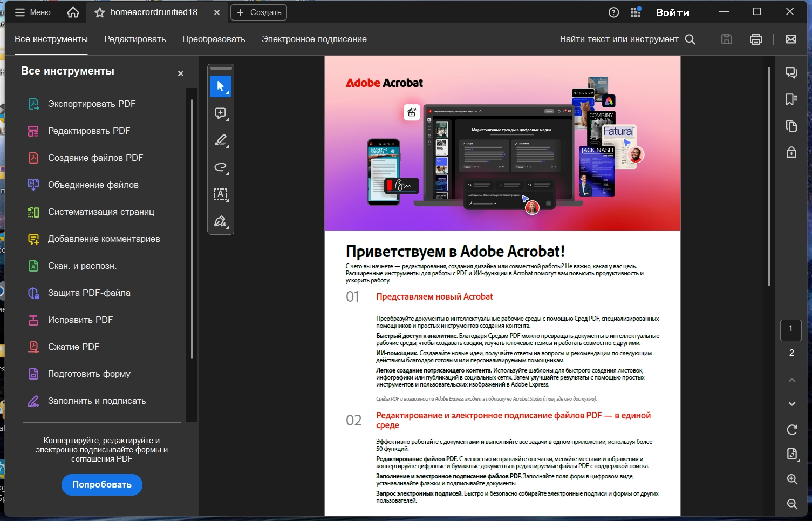
Task: Pick the freehand drawing tool
Action: coord(221,167)
